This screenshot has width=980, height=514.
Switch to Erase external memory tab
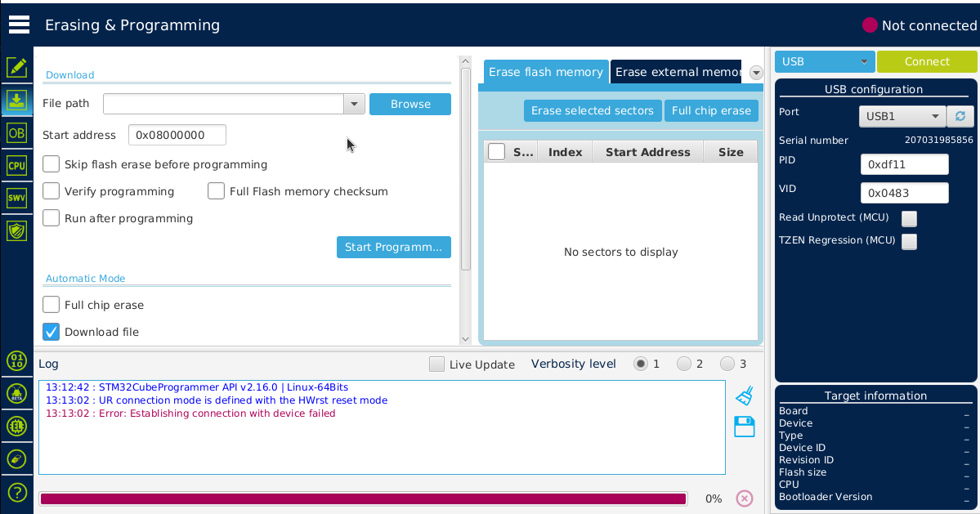coord(676,72)
